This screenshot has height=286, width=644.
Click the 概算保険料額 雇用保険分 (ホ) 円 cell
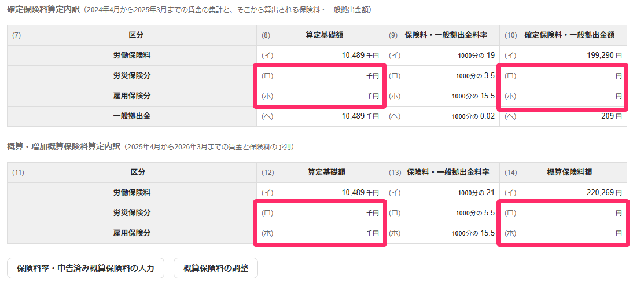[x=563, y=233]
